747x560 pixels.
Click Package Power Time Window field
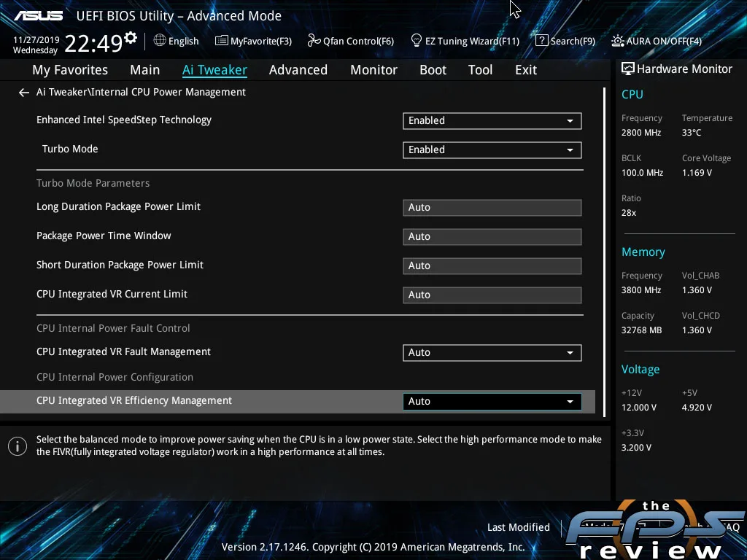[x=492, y=237]
